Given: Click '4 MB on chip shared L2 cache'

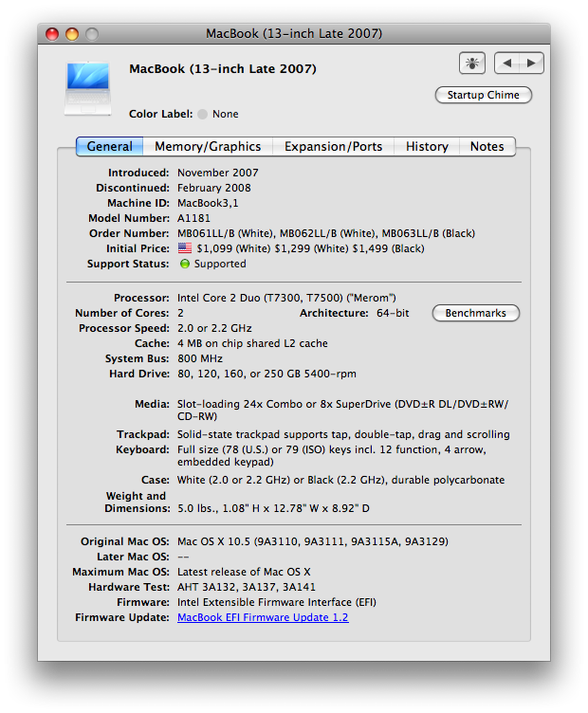Looking at the screenshot, I should (x=252, y=343).
